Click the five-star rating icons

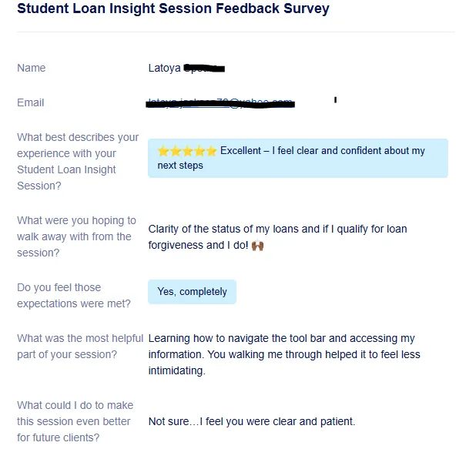pos(187,151)
